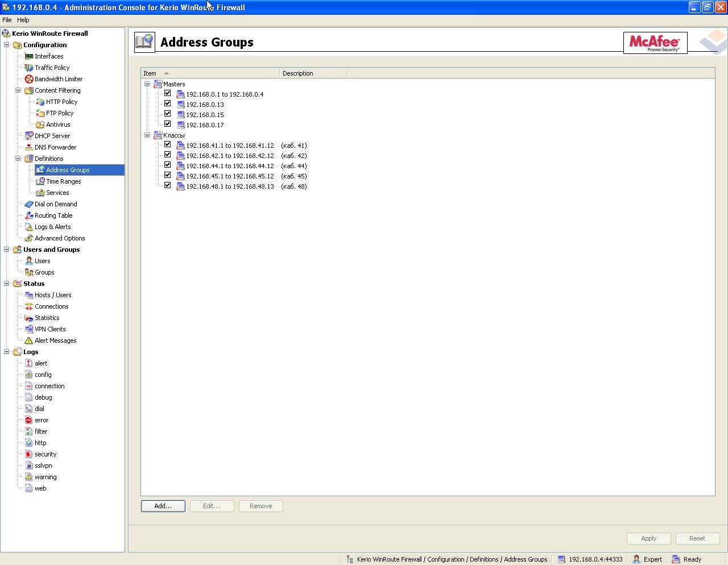Click the Dial on Demand icon

tap(28, 204)
